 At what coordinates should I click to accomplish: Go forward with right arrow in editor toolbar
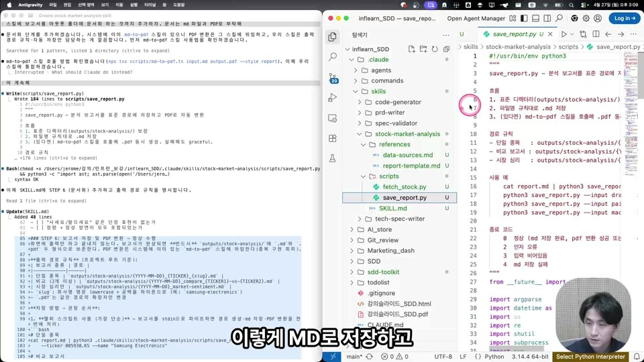621,34
